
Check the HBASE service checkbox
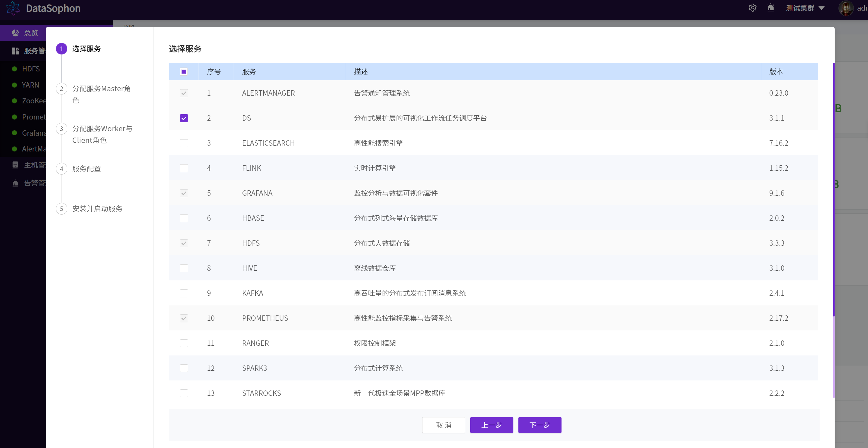[184, 218]
